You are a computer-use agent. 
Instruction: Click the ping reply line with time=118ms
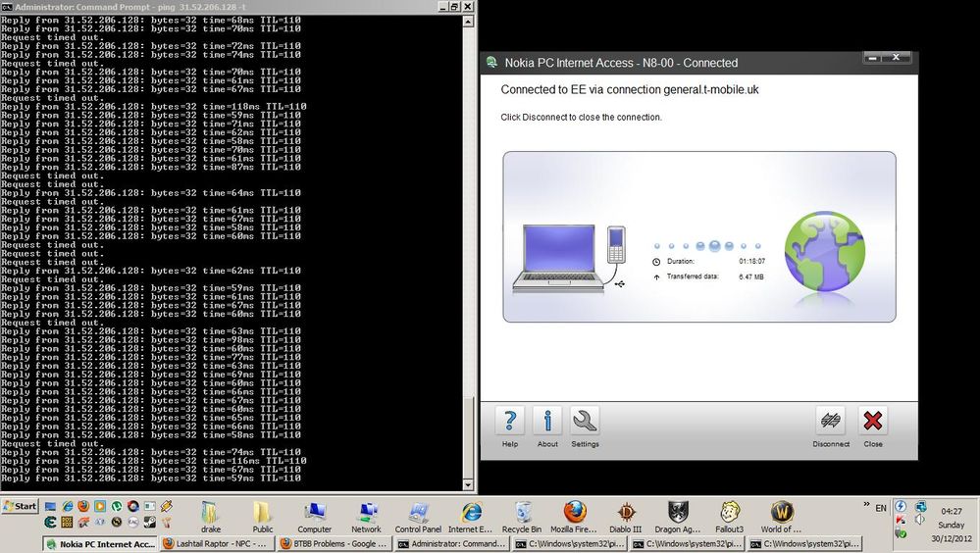point(154,106)
